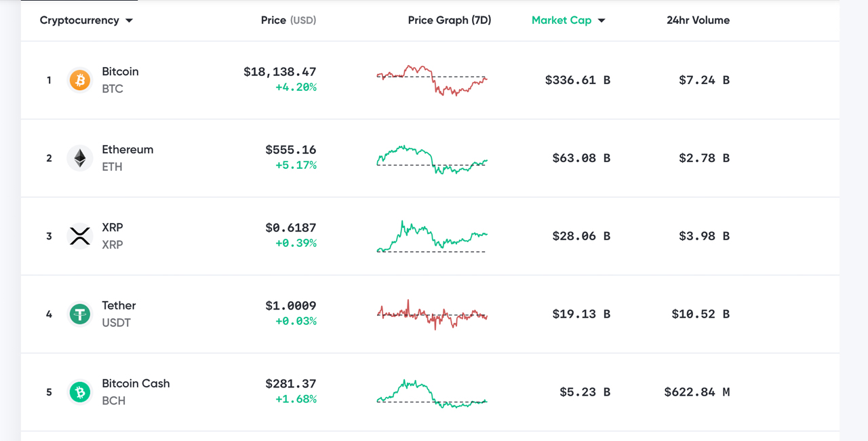Click the Tether green logo icon
Screen dimensions: 868x441
point(79,314)
